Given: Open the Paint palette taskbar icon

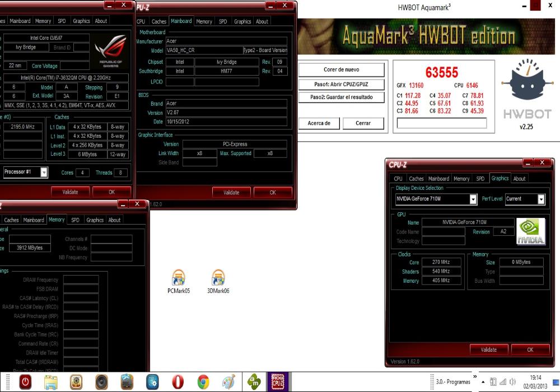Looking at the screenshot, I should (x=228, y=382).
